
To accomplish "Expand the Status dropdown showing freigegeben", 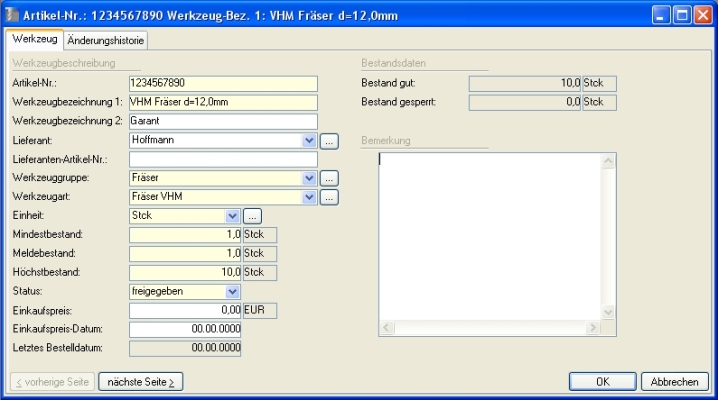I will pyautogui.click(x=233, y=291).
